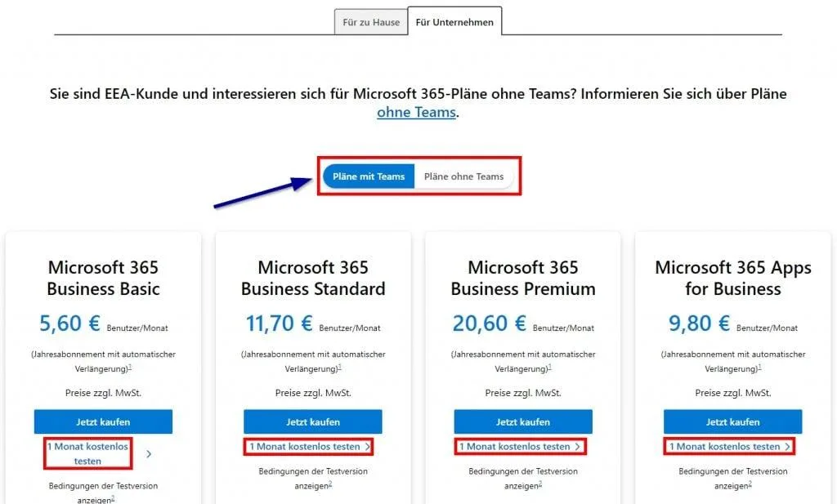Screen dimensions: 837x504
Task: Show trial conditions for Business Basic
Action: tap(103, 492)
